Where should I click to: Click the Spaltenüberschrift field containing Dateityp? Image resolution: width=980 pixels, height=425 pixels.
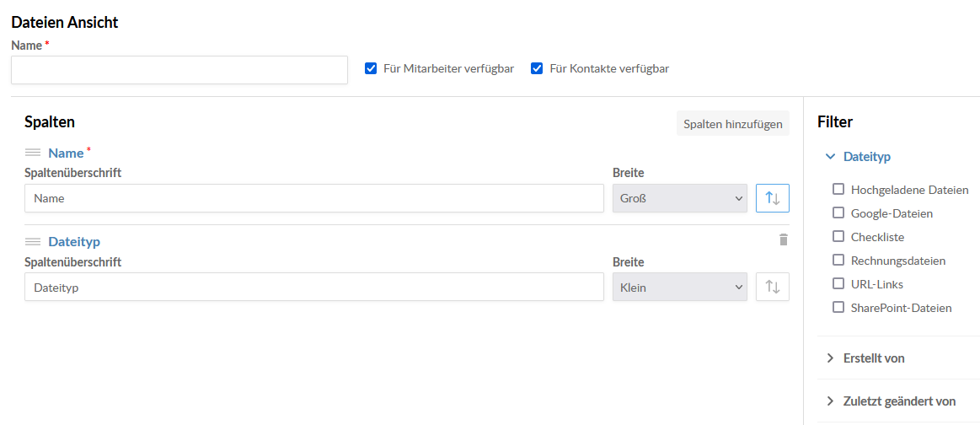tap(314, 287)
